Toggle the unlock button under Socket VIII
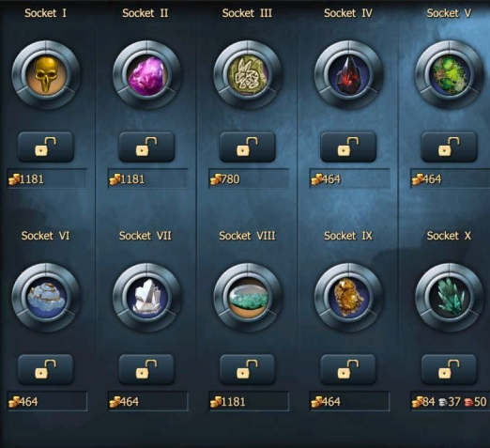The image size is (490, 448). (x=248, y=369)
